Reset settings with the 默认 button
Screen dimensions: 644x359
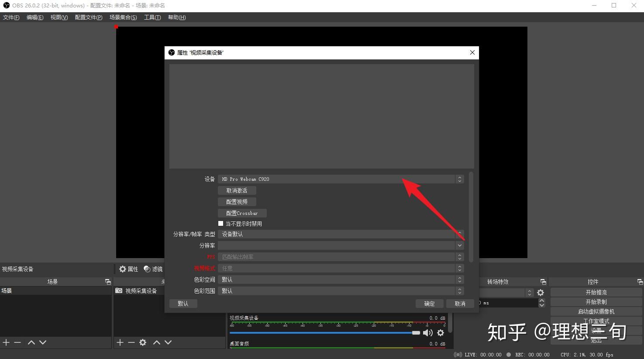click(183, 304)
